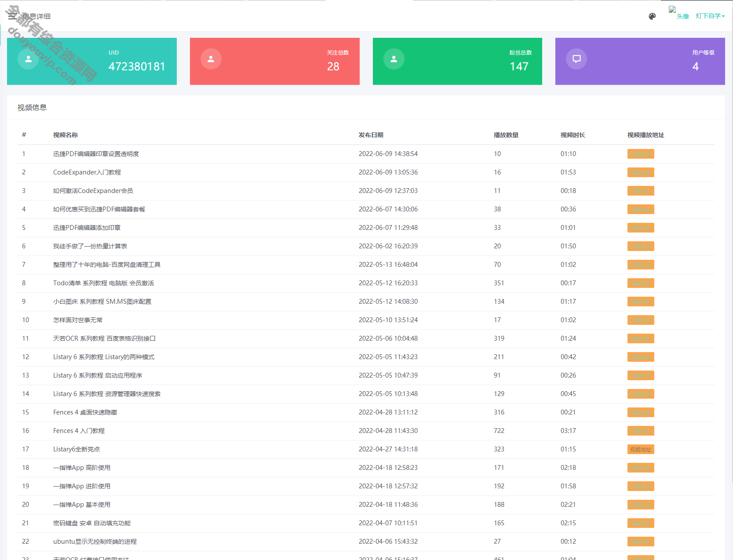Open video link for ubuntu显示无控制终端的进程

(x=641, y=542)
